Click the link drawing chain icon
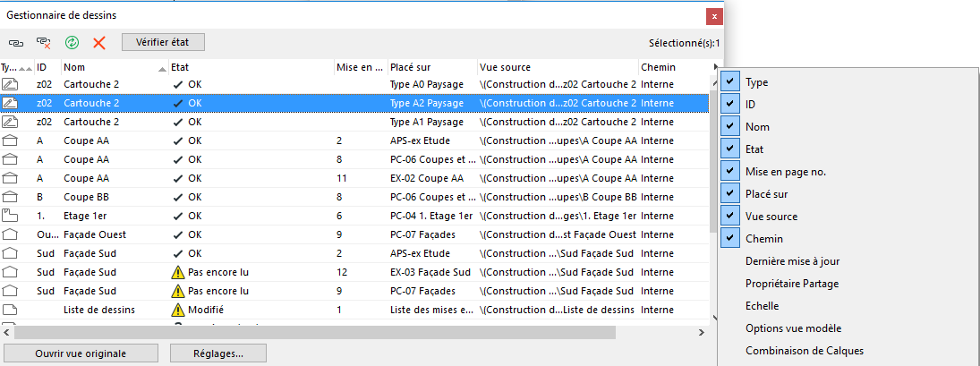Viewport: 980px width, 366px height. [x=16, y=42]
